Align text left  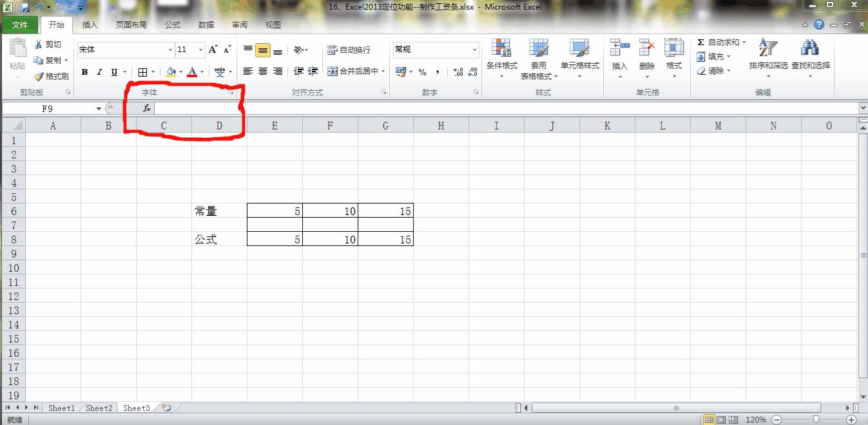coord(248,71)
